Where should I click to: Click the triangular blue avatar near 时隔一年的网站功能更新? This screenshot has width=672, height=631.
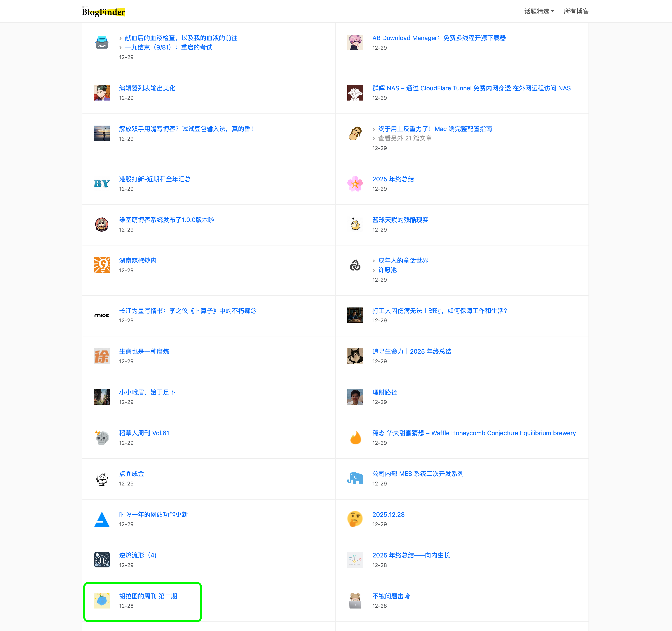click(102, 519)
